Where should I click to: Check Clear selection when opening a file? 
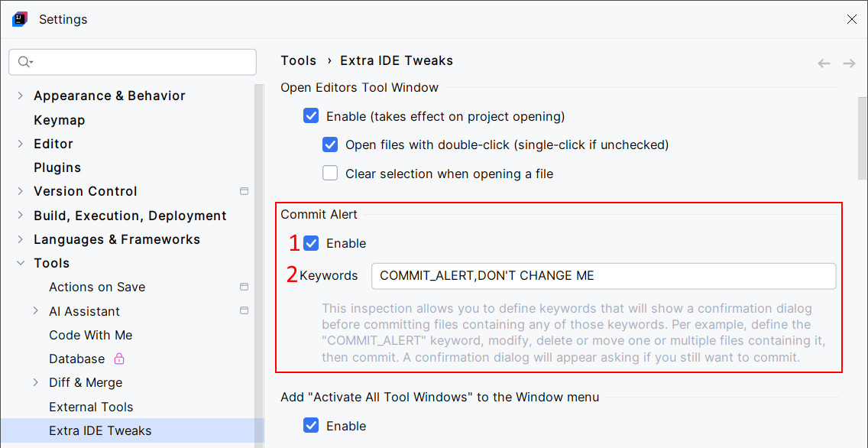click(330, 174)
